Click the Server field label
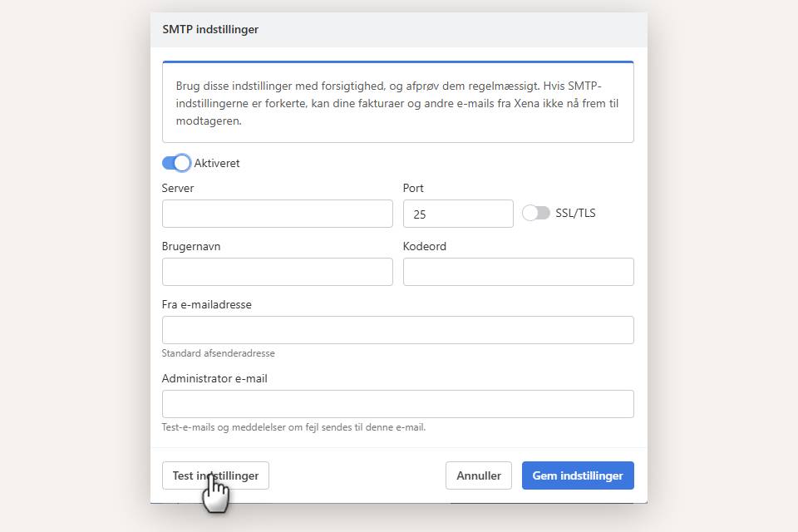Screen dimensions: 798x532 point(178,188)
